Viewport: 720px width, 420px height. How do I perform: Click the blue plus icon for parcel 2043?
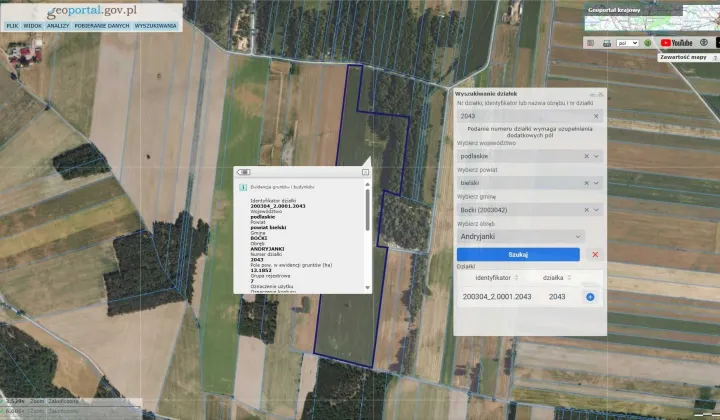point(590,297)
